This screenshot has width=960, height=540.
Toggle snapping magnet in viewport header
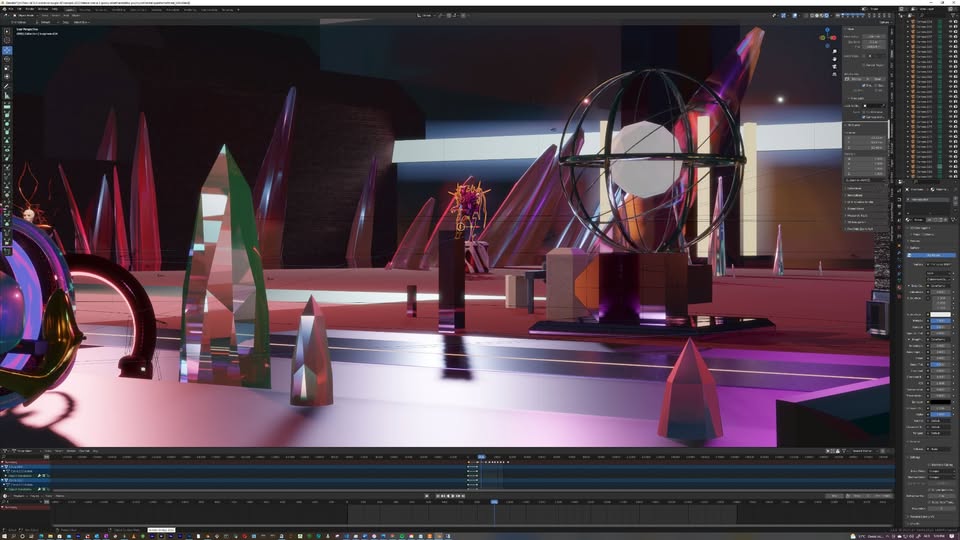449,15
